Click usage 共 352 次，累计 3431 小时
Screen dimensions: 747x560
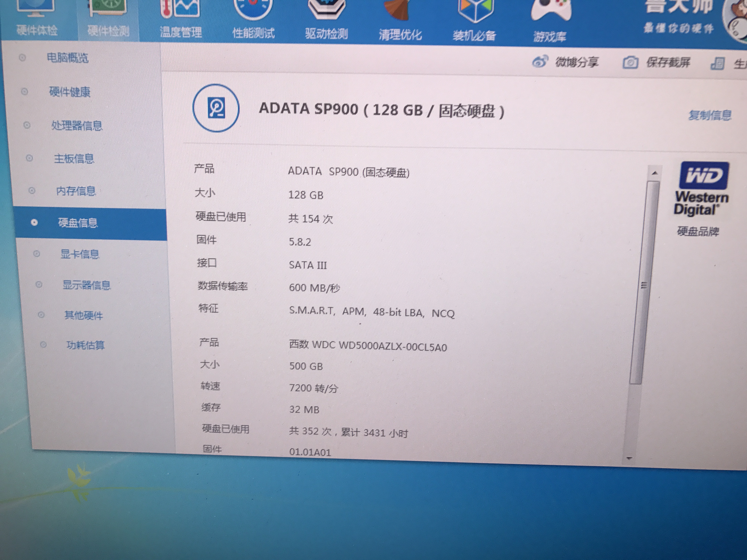pos(348,432)
